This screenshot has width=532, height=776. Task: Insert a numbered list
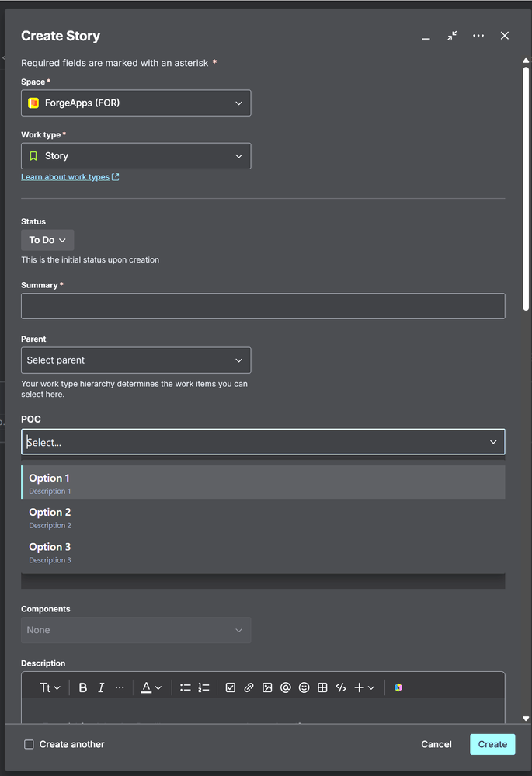tap(203, 687)
